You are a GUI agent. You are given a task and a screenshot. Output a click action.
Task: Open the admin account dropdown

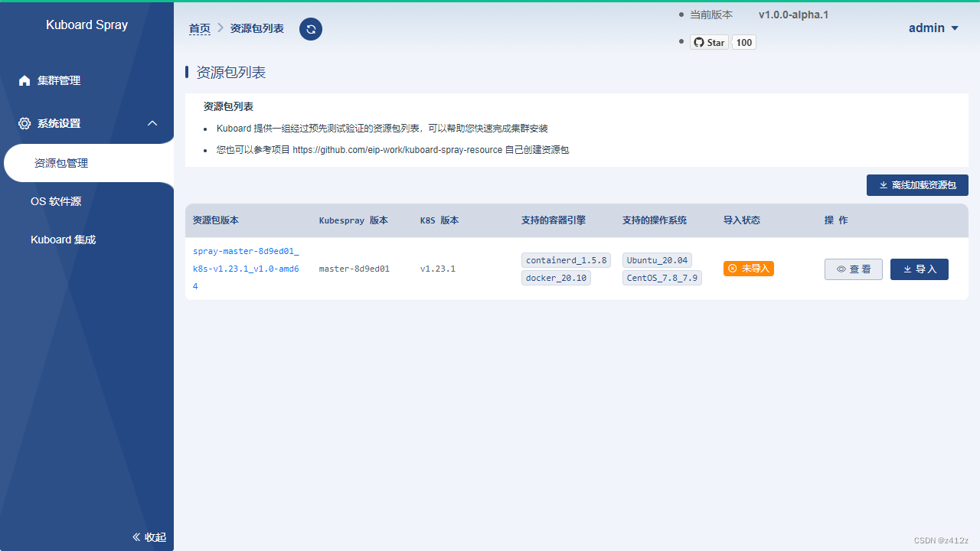933,28
